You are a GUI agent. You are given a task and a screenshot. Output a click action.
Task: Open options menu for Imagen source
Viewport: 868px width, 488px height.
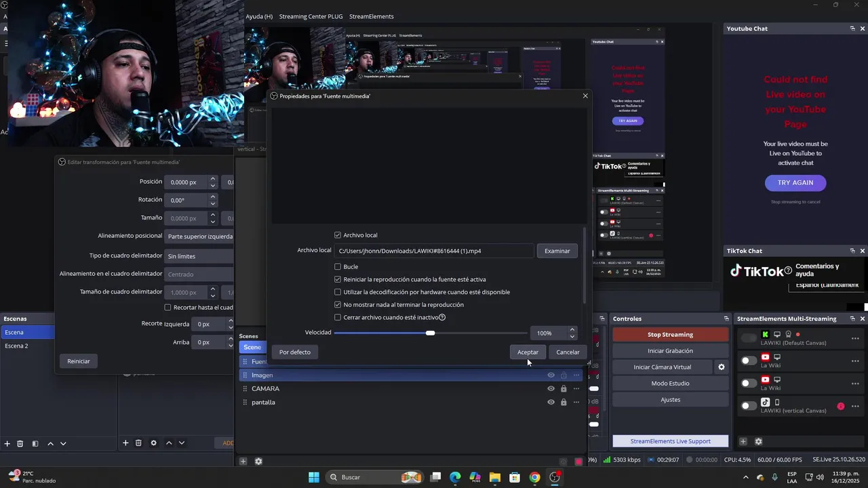point(576,375)
